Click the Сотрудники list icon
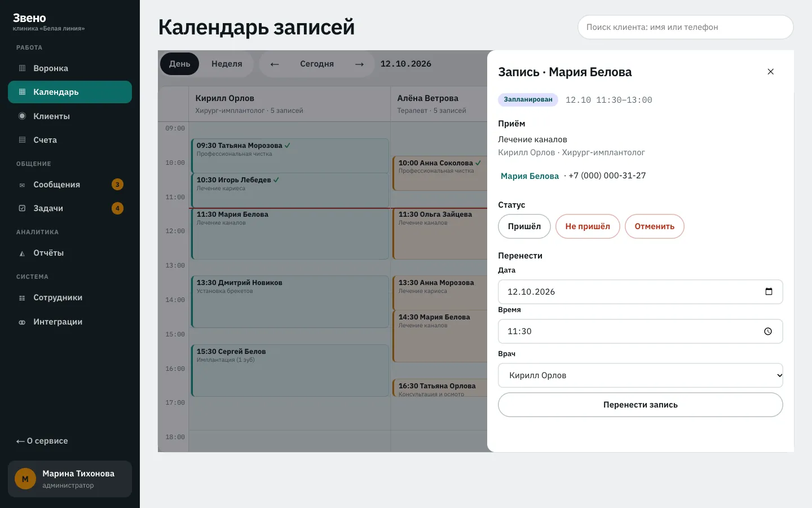Image resolution: width=812 pixels, height=508 pixels. point(22,298)
